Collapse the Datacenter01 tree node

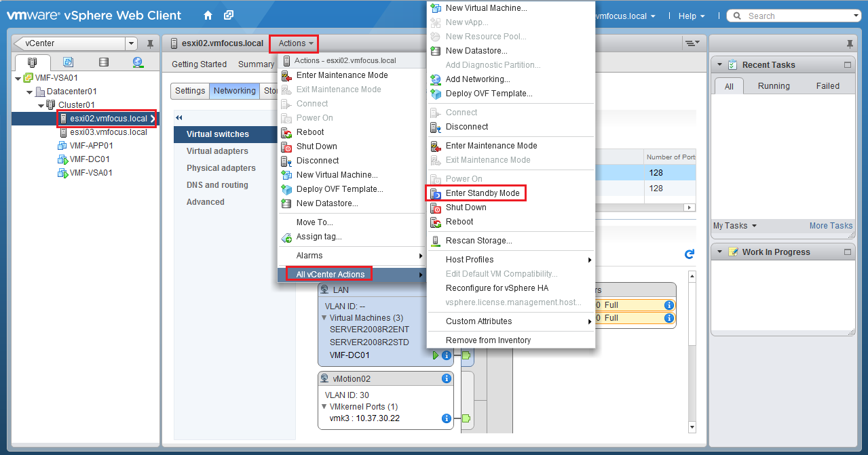click(29, 92)
